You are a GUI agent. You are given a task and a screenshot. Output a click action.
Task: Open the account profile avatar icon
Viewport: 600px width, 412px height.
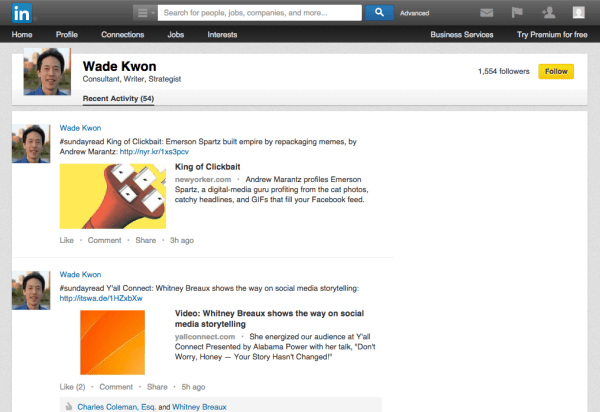[578, 13]
